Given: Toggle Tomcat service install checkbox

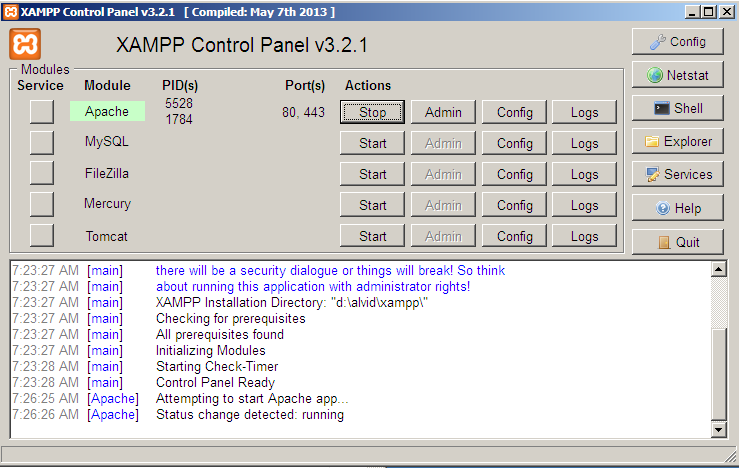Looking at the screenshot, I should pos(41,235).
